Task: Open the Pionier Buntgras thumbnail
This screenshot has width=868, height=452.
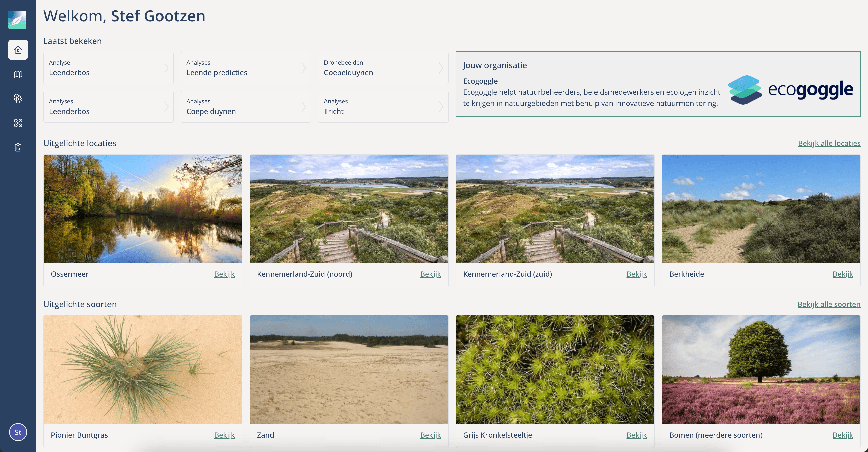Action: pos(143,369)
